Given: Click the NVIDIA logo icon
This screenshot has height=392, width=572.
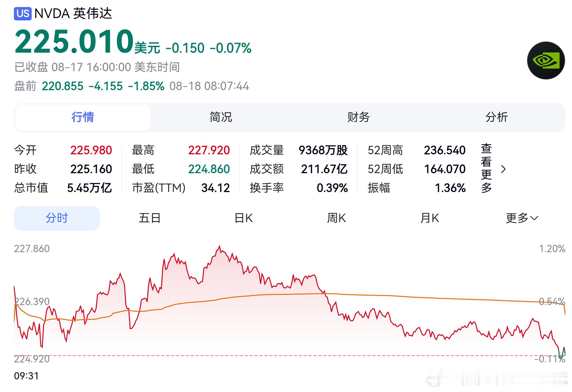Looking at the screenshot, I should (x=546, y=60).
